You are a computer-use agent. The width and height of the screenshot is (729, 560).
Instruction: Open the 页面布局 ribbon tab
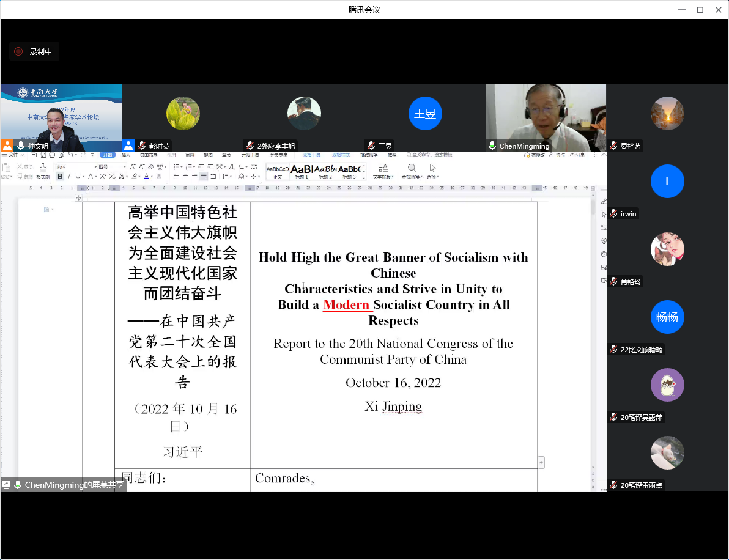point(149,155)
